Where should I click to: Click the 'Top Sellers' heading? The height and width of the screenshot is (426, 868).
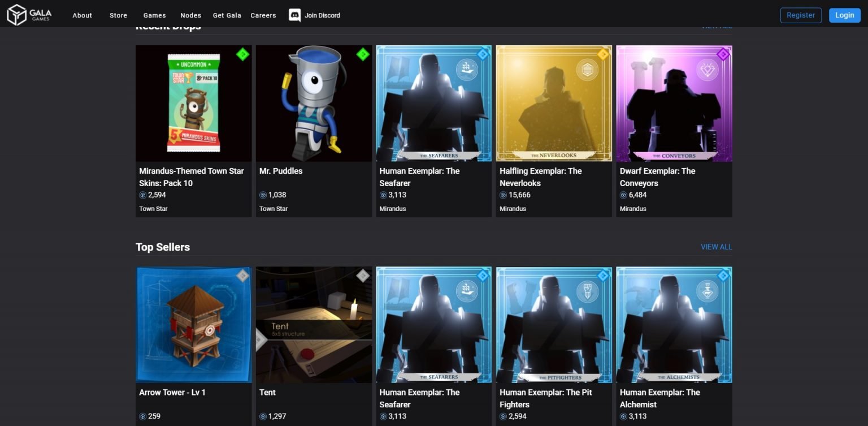click(x=163, y=247)
